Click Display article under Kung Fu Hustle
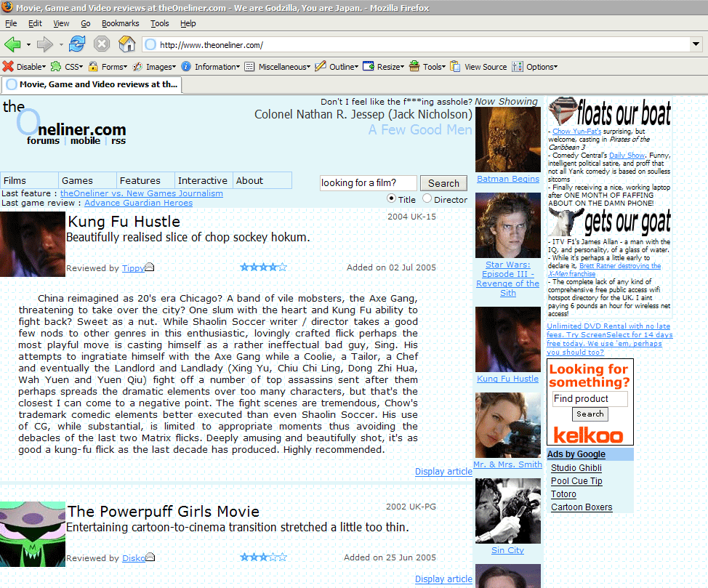The image size is (708, 588). click(443, 471)
